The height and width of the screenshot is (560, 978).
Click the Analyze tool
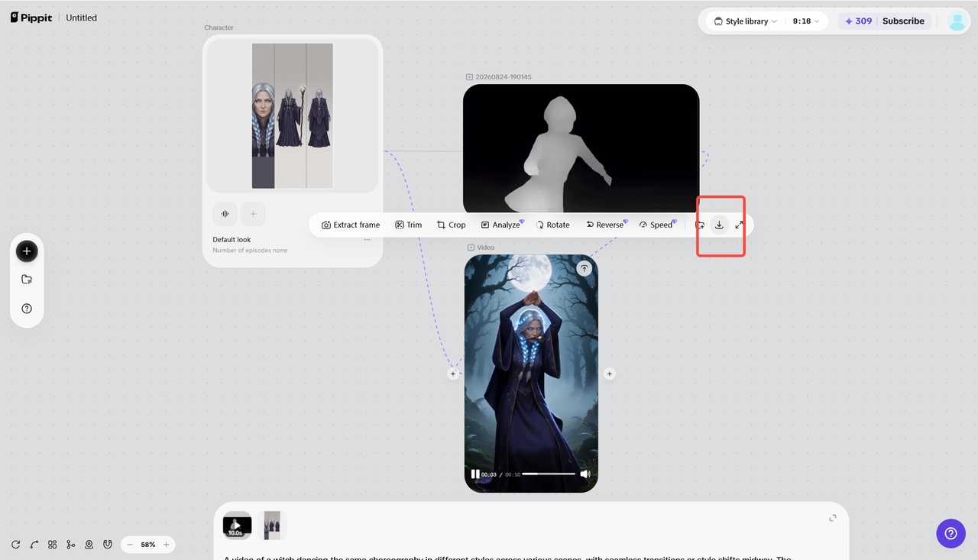tap(501, 225)
